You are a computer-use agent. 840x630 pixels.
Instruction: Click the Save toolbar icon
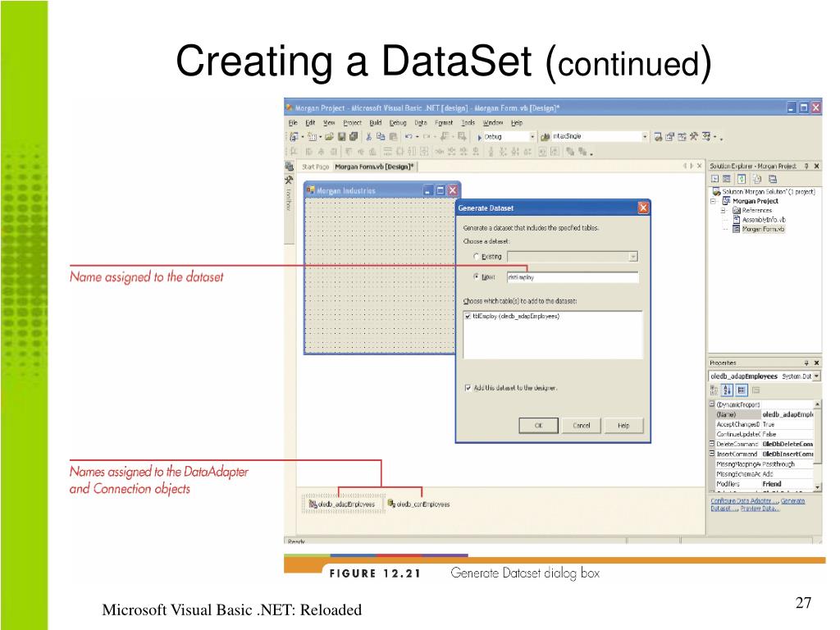pos(342,137)
